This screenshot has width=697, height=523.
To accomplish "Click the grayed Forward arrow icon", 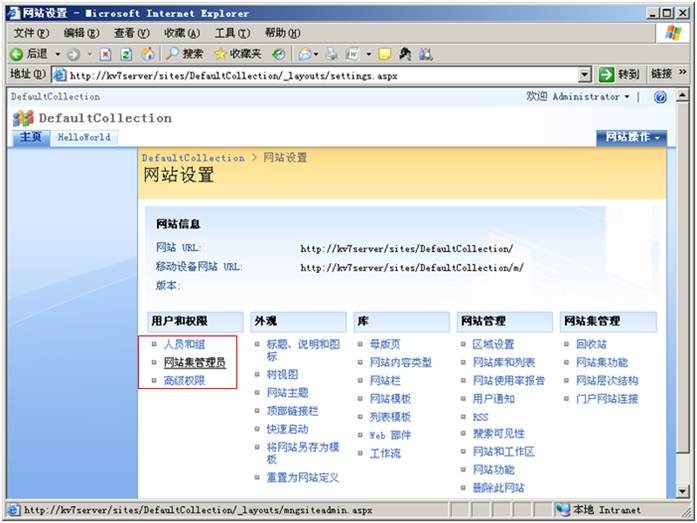I will click(73, 55).
